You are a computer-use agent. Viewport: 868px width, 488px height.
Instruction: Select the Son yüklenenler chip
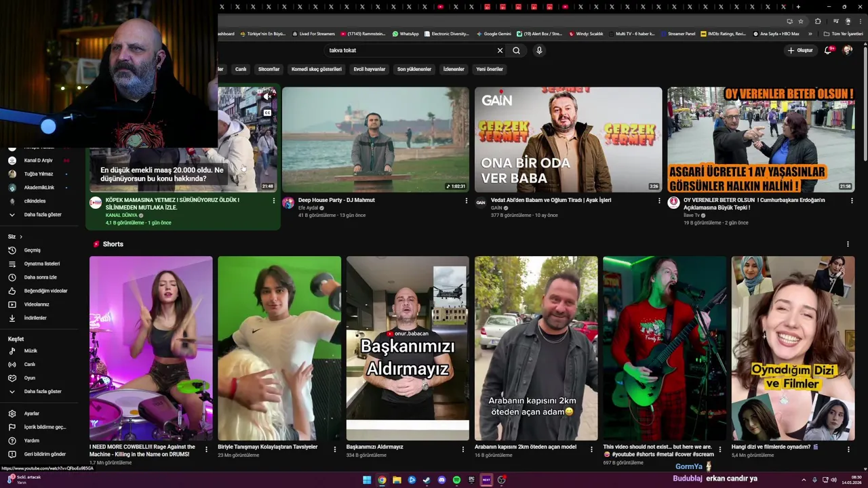(414, 69)
